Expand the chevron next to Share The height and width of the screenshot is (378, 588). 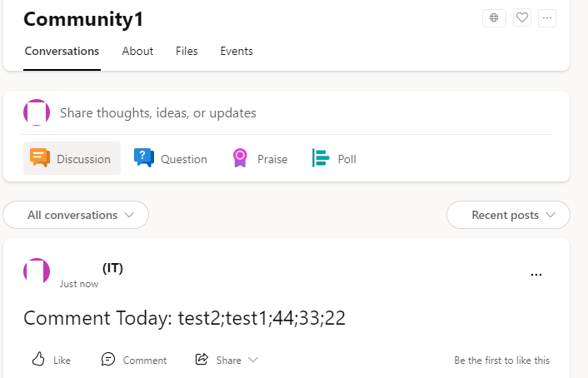coord(253,360)
